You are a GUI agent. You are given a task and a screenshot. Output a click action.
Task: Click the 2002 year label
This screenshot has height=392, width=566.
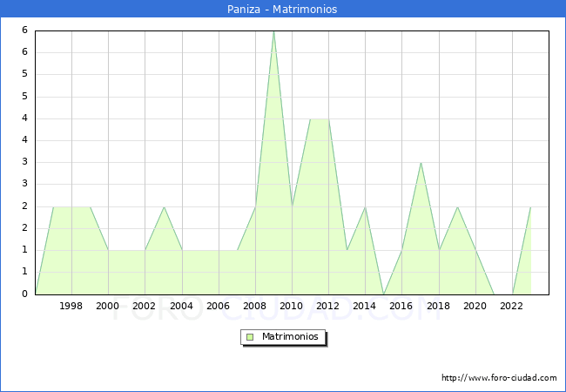coord(145,306)
